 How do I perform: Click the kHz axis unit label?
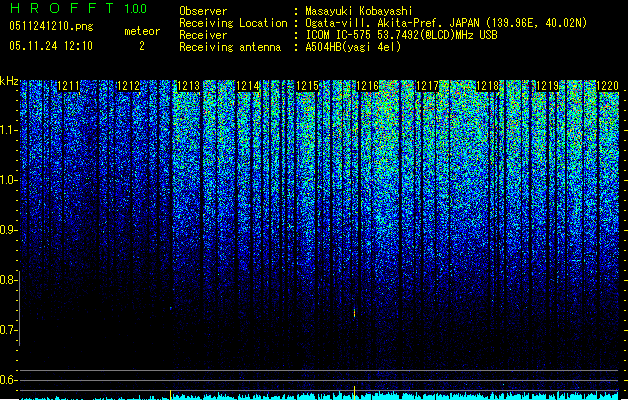[x=9, y=81]
